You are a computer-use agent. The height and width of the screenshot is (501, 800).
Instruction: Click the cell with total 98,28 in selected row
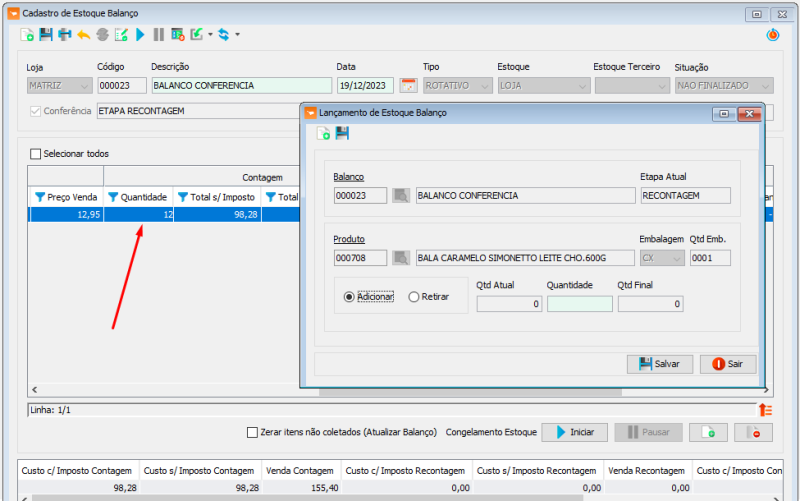pos(217,214)
